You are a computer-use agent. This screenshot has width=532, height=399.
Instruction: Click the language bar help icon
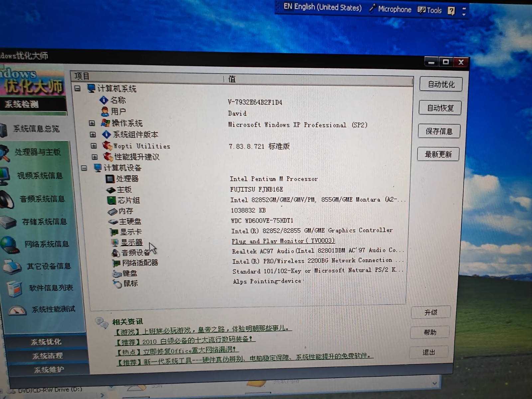click(x=451, y=11)
